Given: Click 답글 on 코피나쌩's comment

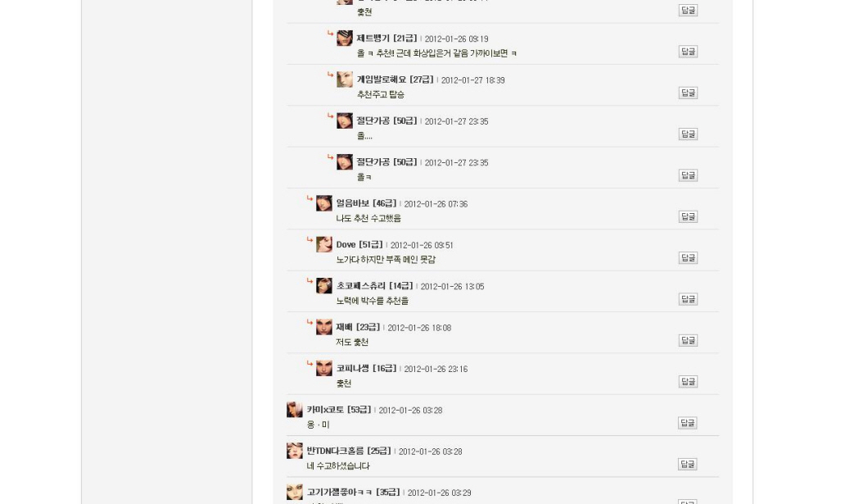Looking at the screenshot, I should point(688,382).
